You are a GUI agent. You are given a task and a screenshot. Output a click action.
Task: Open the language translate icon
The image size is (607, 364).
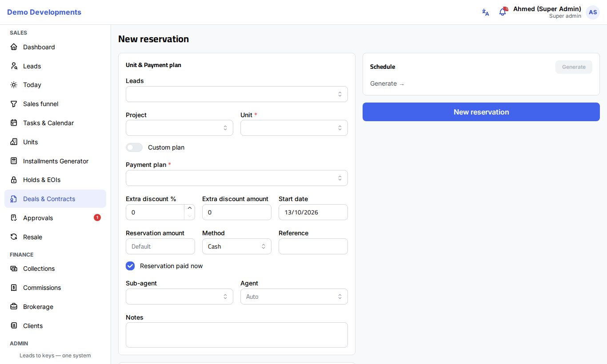point(486,12)
